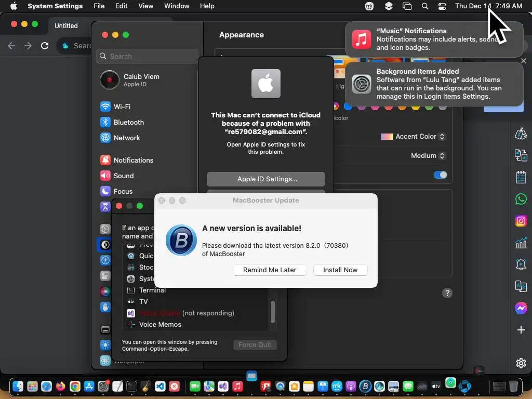This screenshot has height=399, width=532.
Task: Select the blue accent color swatch
Action: tap(348, 107)
